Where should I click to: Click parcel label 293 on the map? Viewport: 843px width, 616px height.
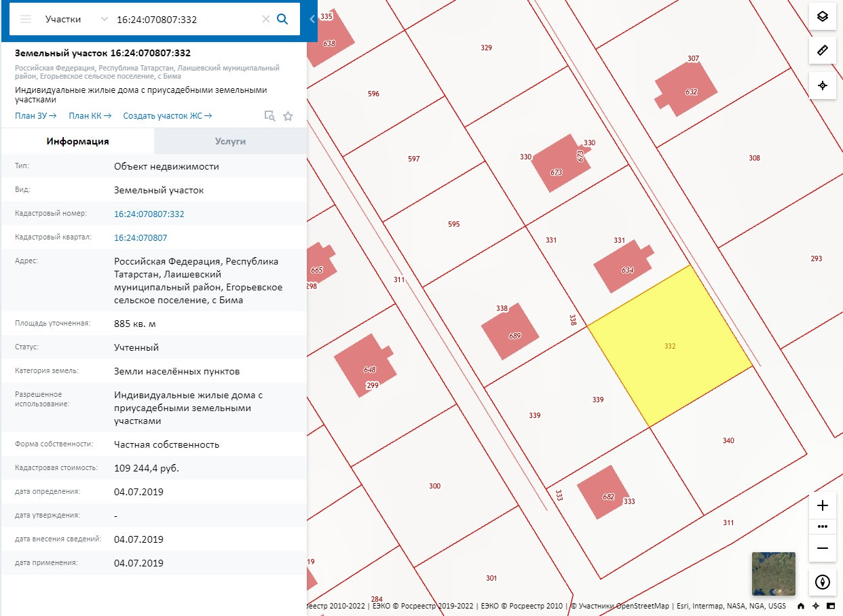[x=817, y=258]
